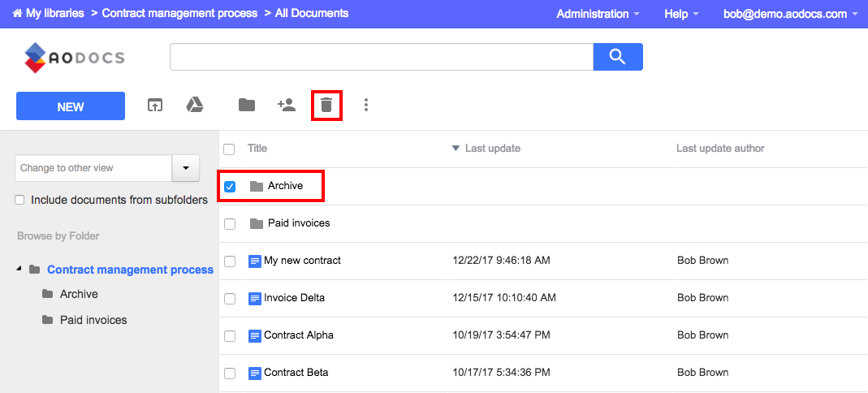Toggle the select-all checkbox in the header
The height and width of the screenshot is (393, 868).
coord(229,149)
